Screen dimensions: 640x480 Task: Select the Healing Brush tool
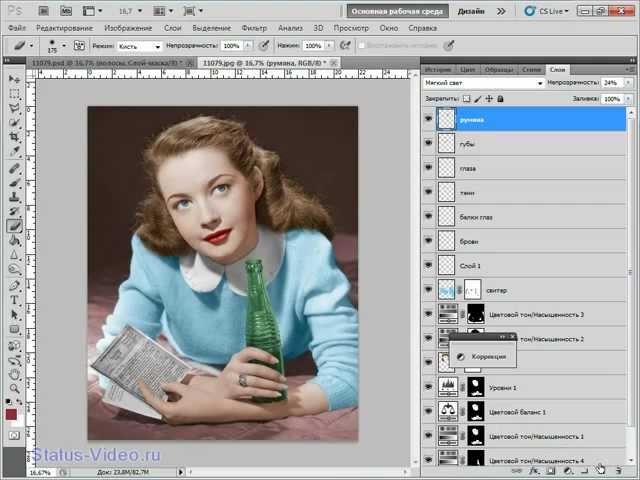click(14, 169)
